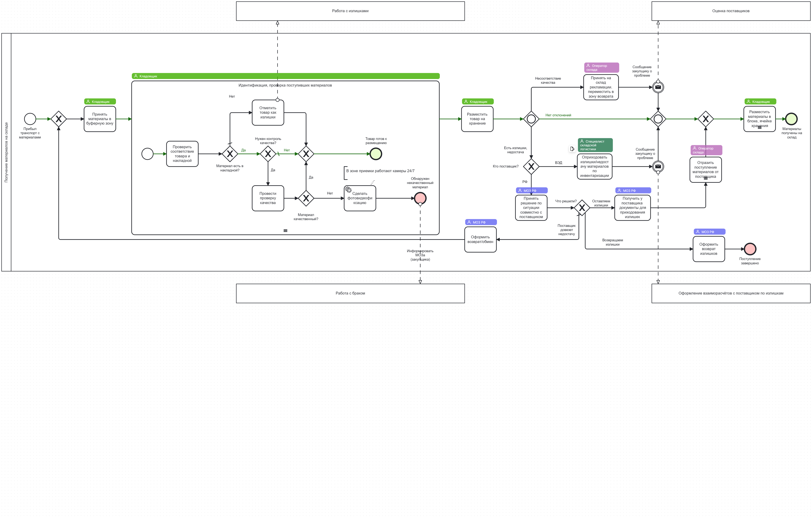The height and width of the screenshot is (518, 812).
Task: Expand the marker on Разместить материалы в блоке task
Action: point(759,128)
